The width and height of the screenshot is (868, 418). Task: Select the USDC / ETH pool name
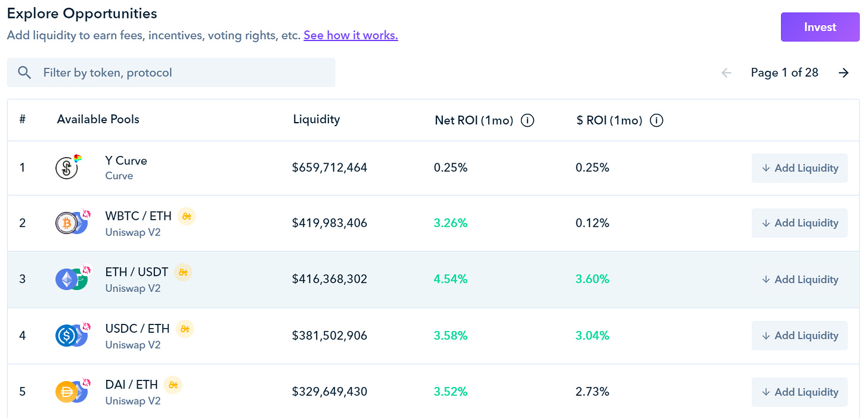tap(137, 329)
